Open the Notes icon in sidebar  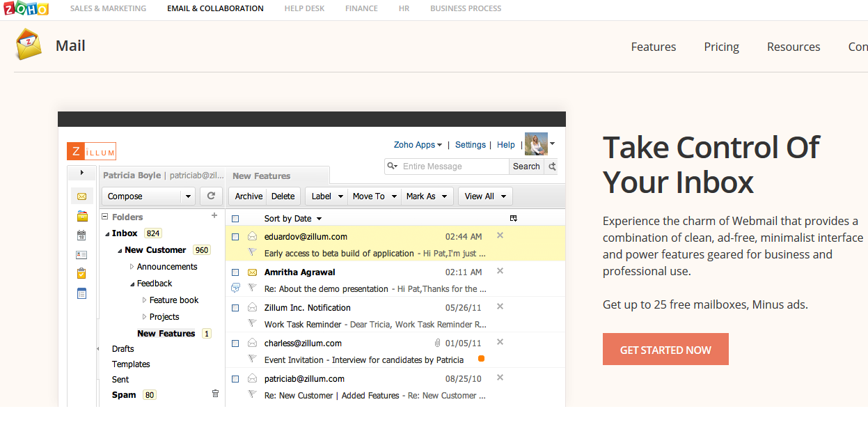coord(82,293)
